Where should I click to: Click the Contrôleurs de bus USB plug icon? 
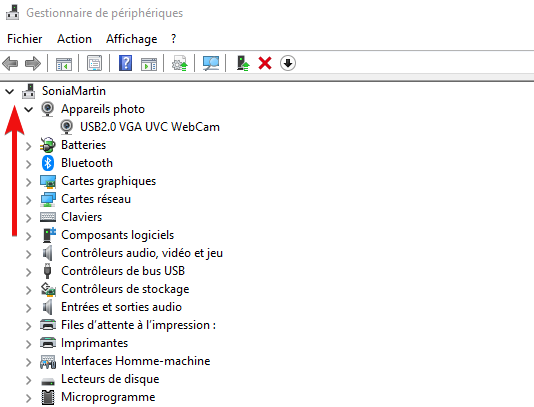pyautogui.click(x=47, y=271)
